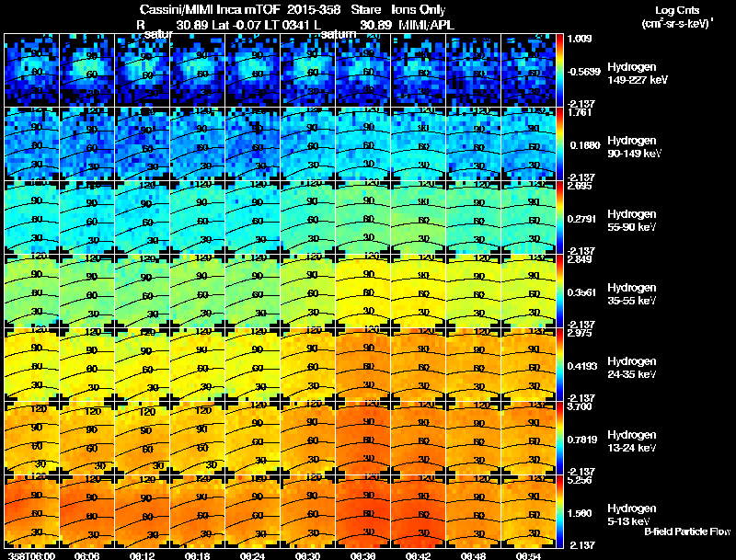Click the 06:24 time axis label
Image resolution: width=736 pixels, height=560 pixels.
[x=252, y=555]
